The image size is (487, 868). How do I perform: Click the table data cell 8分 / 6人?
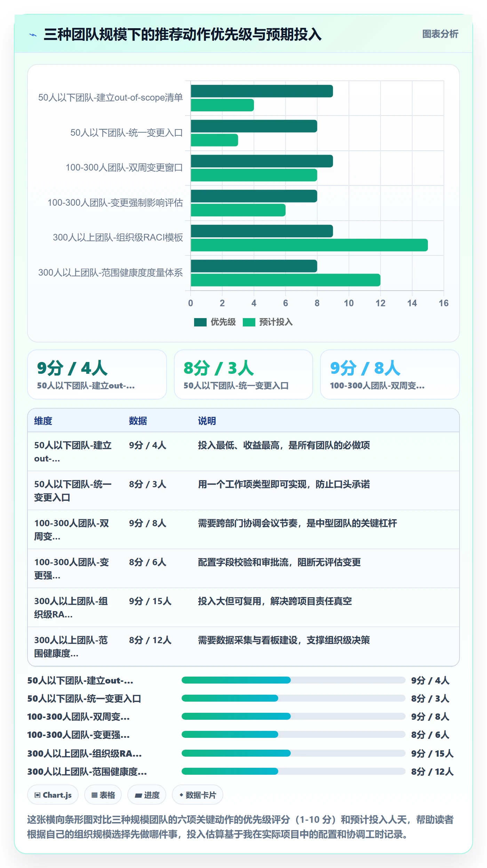pyautogui.click(x=147, y=562)
